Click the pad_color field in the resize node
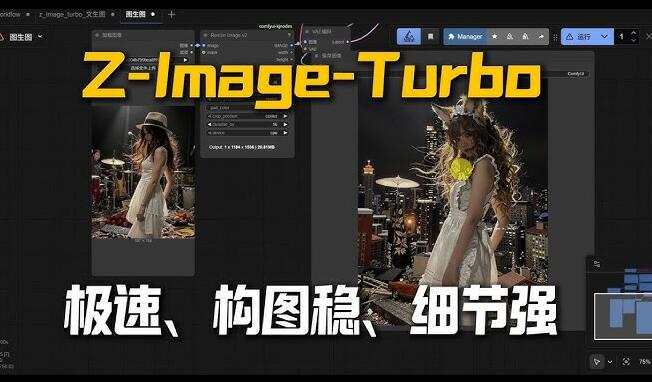 247,108
